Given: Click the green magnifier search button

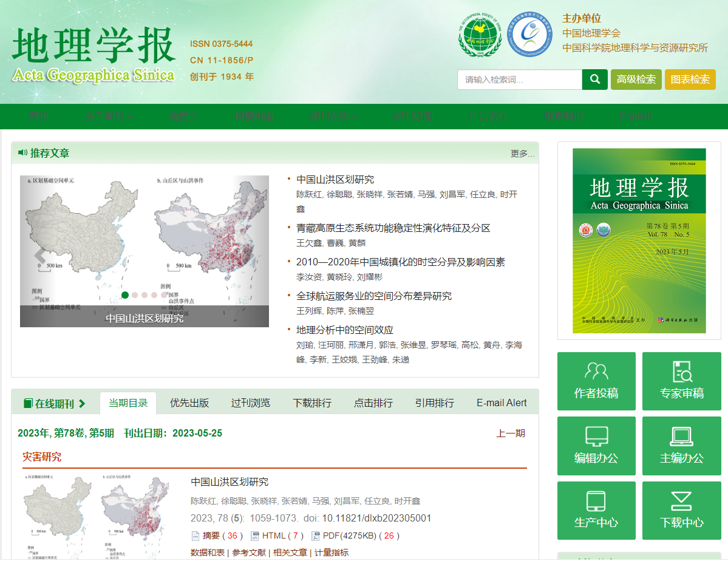Looking at the screenshot, I should tap(594, 80).
